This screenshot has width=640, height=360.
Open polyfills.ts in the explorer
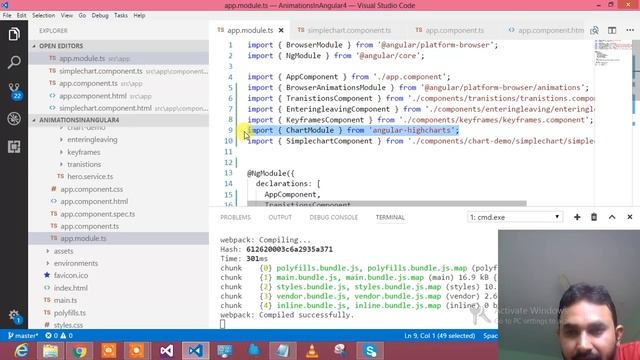tap(69, 313)
